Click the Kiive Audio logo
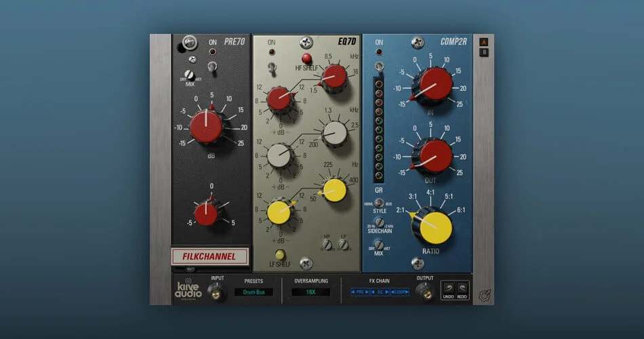 188,289
